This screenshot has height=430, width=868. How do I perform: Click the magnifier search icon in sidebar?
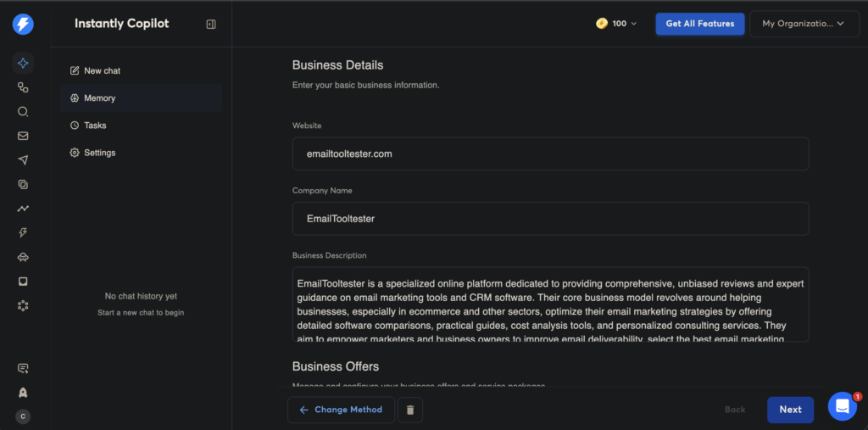click(x=23, y=112)
